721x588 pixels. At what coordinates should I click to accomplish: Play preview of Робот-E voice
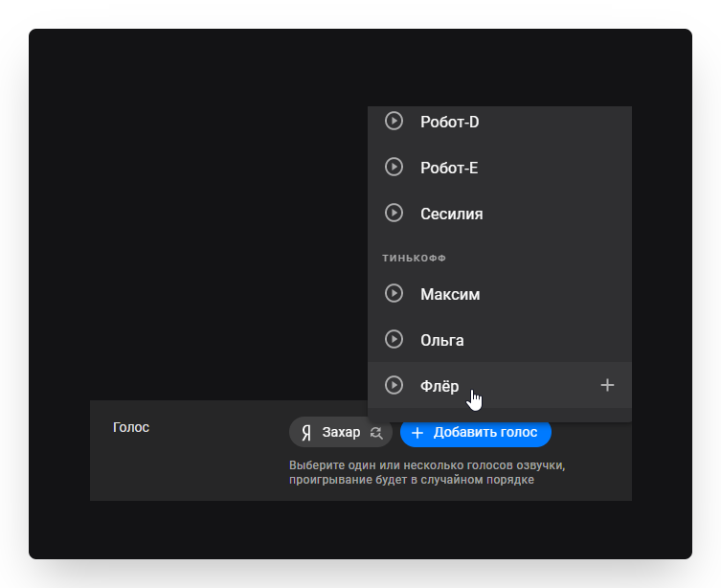[x=394, y=167]
